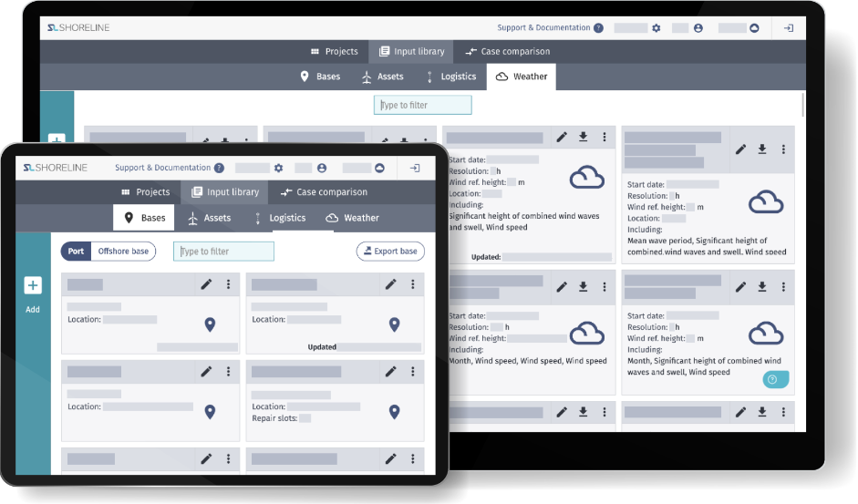Viewport: 858px width, 504px height.
Task: Click the Add plus icon in tablet sidebar
Action: coord(33,286)
